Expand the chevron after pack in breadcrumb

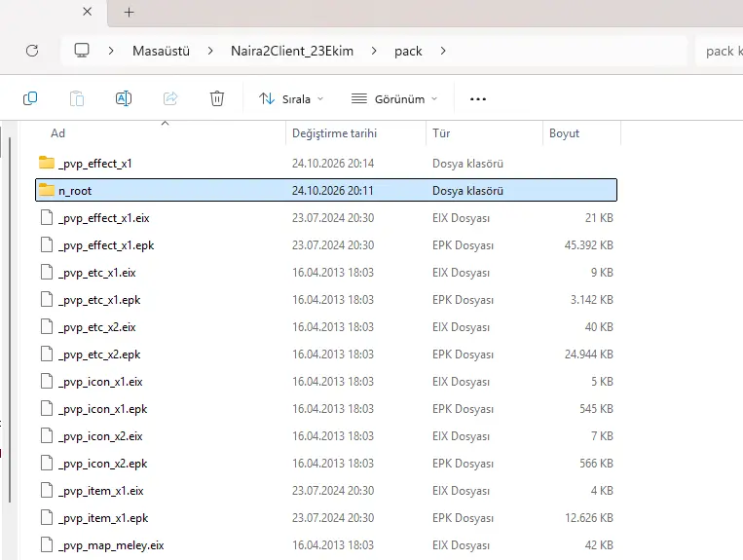(x=443, y=51)
